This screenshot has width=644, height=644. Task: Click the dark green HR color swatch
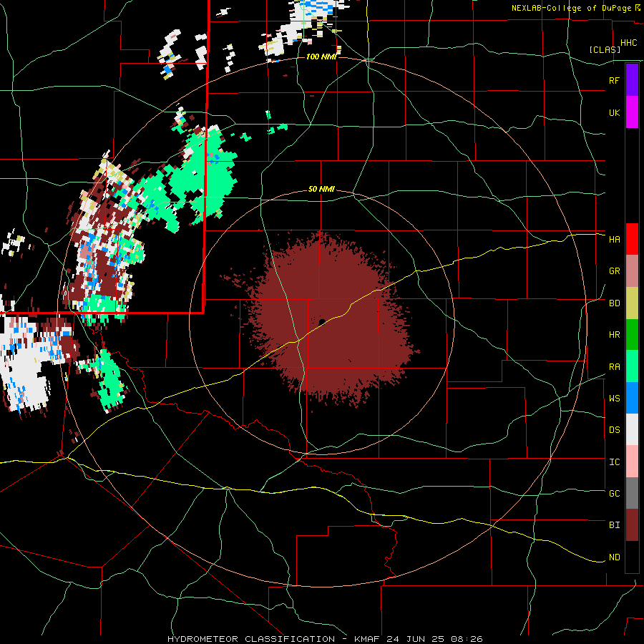(x=632, y=335)
